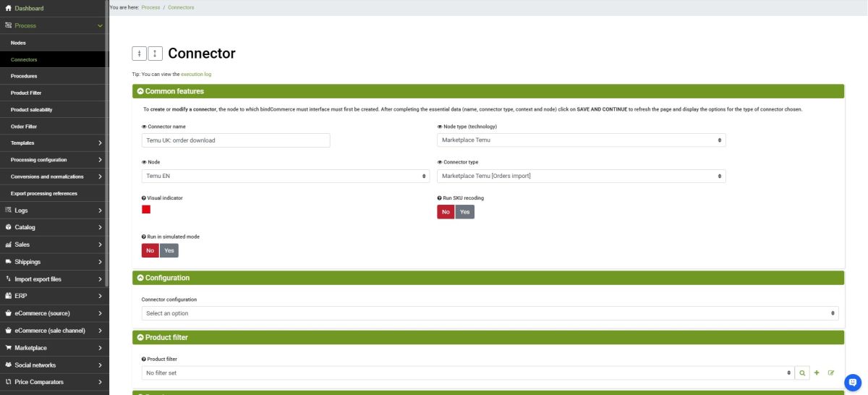Viewport: 868px width, 395px height.
Task: Click the Import export files arrows icon
Action: (x=8, y=279)
